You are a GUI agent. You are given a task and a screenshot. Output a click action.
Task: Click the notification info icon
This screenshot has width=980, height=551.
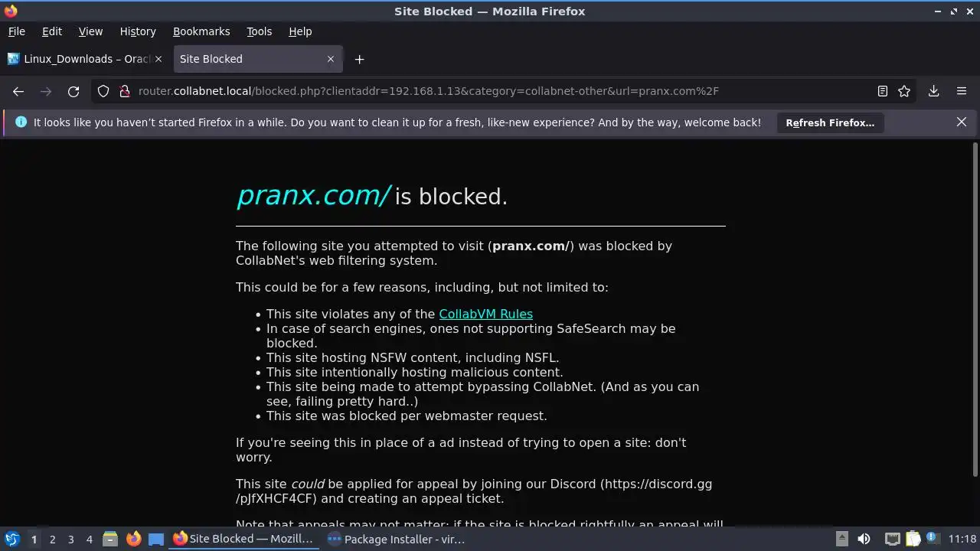tap(21, 122)
